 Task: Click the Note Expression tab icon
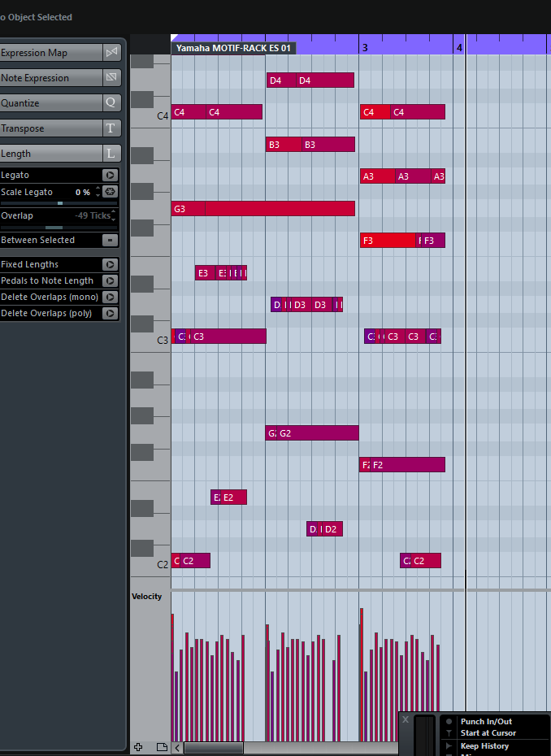coord(111,77)
